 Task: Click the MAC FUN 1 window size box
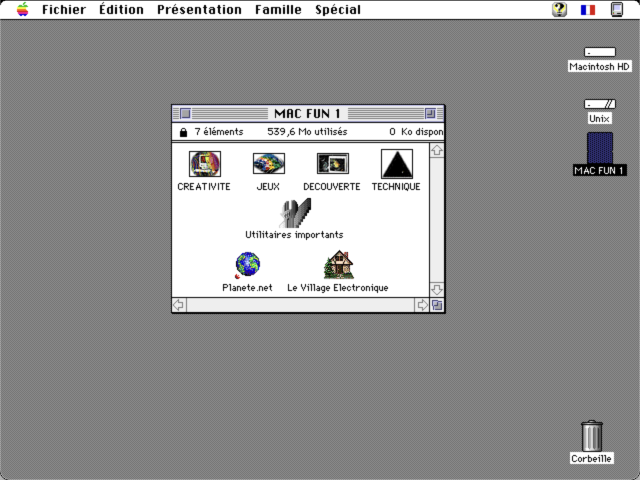click(x=437, y=305)
